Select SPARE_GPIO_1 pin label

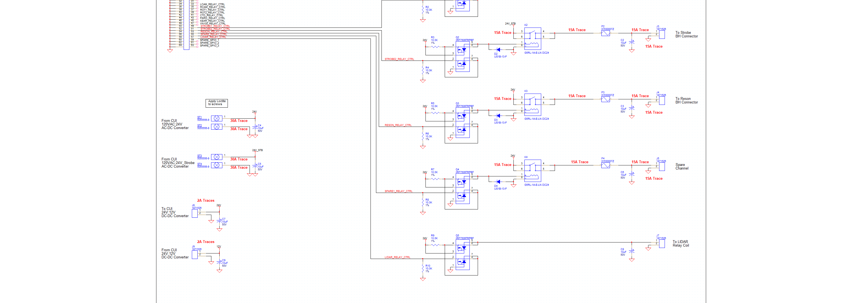click(210, 40)
